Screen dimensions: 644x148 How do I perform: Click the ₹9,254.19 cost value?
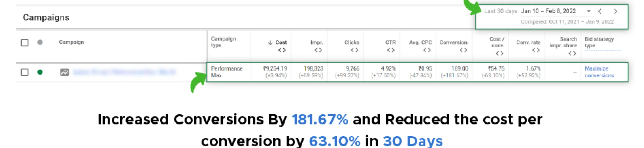tap(275, 69)
